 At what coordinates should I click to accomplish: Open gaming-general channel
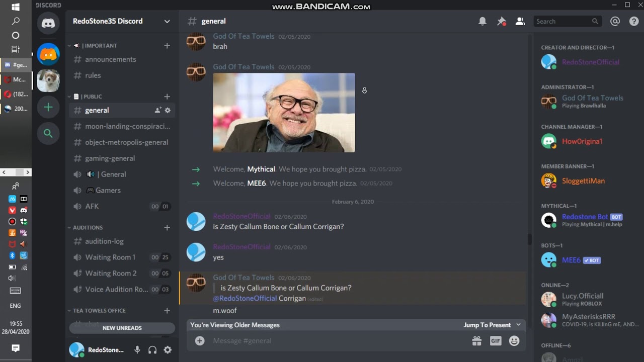(x=122, y=158)
